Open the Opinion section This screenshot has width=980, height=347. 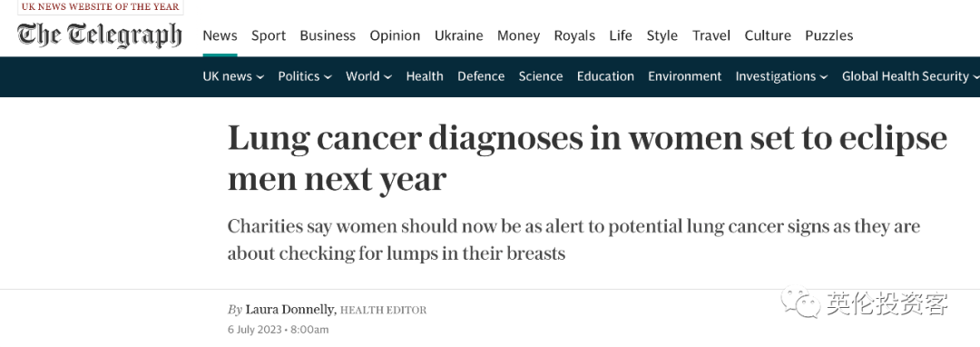[x=395, y=35]
